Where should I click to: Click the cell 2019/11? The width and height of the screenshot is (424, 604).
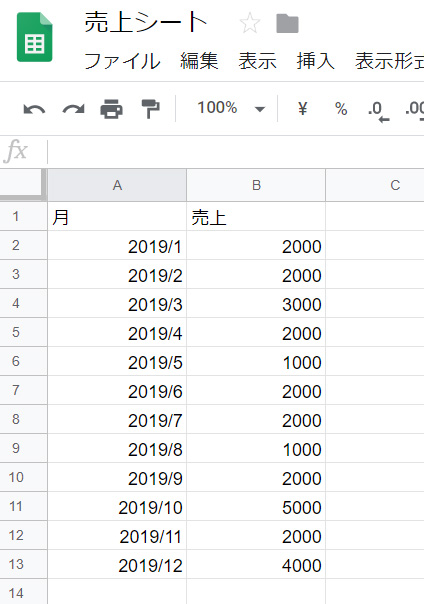pos(117,535)
